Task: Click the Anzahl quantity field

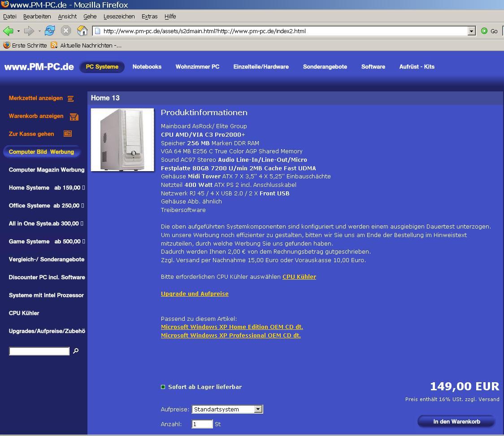Action: click(202, 424)
